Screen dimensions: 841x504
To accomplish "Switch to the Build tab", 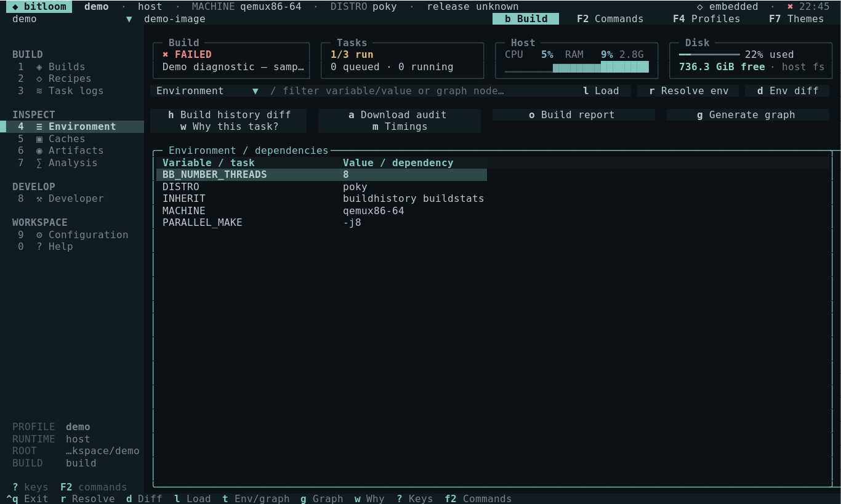I will [526, 19].
